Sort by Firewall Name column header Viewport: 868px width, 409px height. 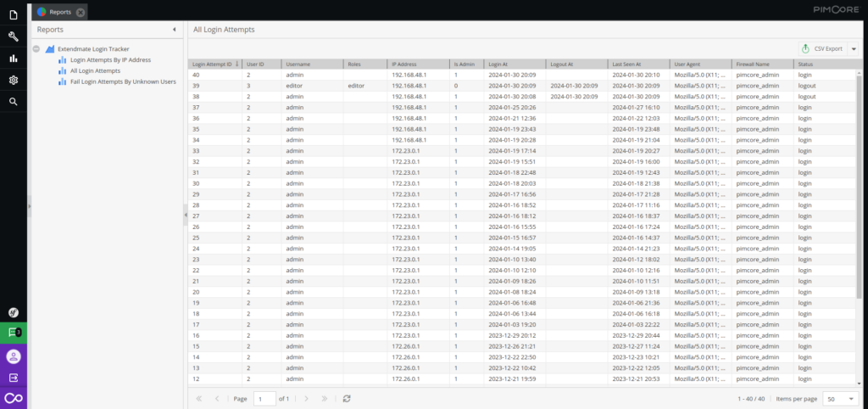click(762, 64)
